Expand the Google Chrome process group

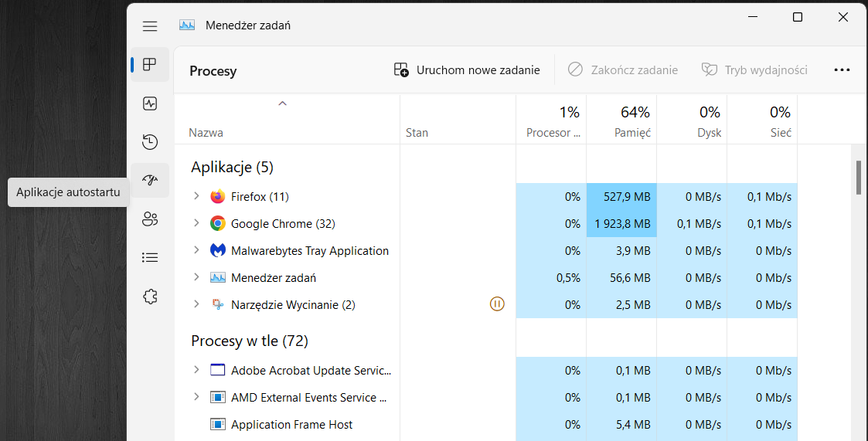(196, 224)
